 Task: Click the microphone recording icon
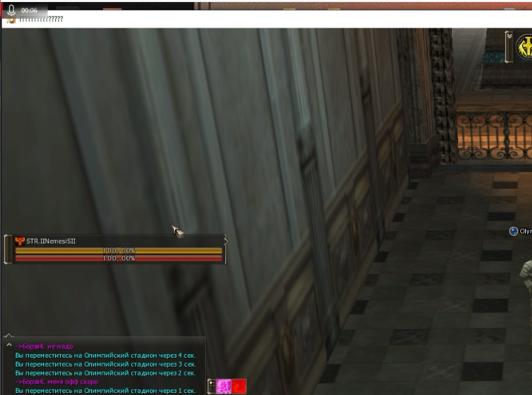coord(11,10)
